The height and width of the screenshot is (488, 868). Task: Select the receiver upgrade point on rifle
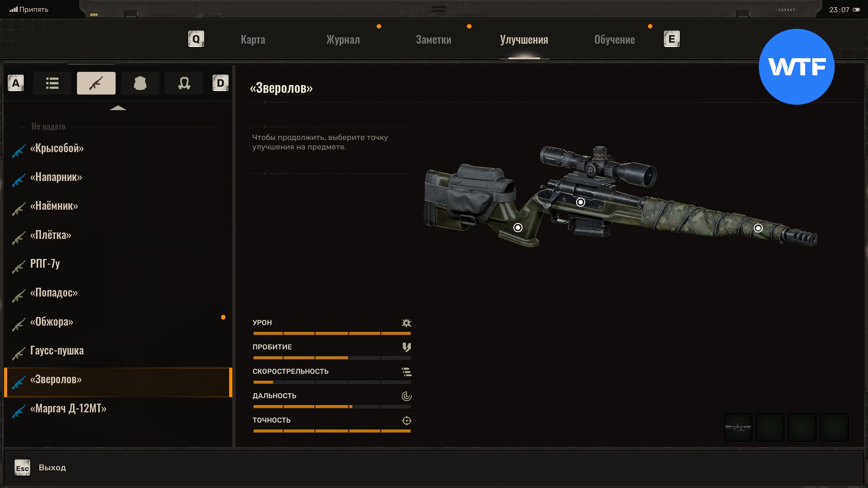580,202
